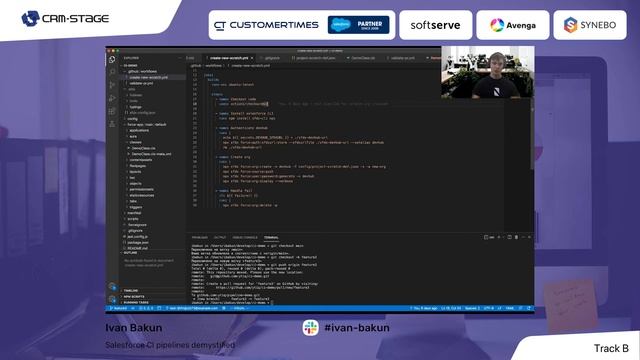Image resolution: width=640 pixels, height=360 pixels.
Task: Switch to the validate-pr.yml editor tab
Action: (402, 58)
